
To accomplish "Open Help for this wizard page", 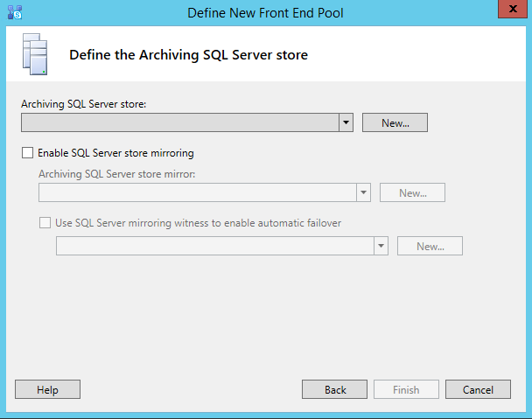I will click(x=47, y=390).
